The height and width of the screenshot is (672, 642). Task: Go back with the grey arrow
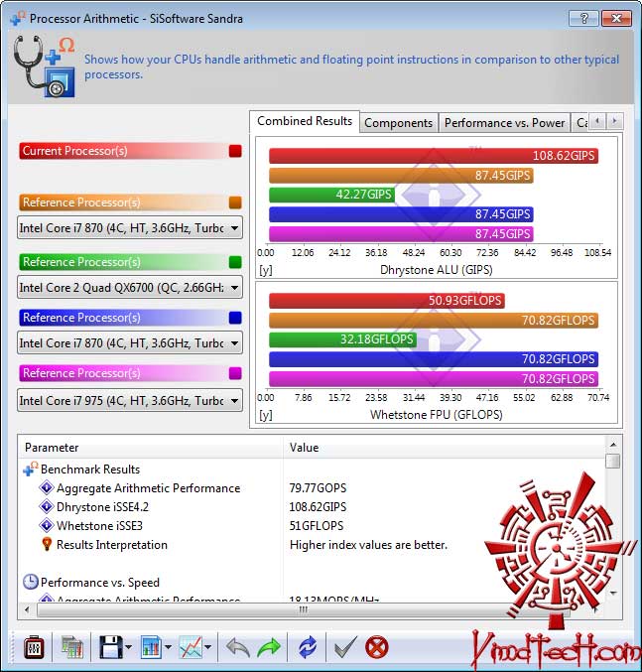coord(238,647)
